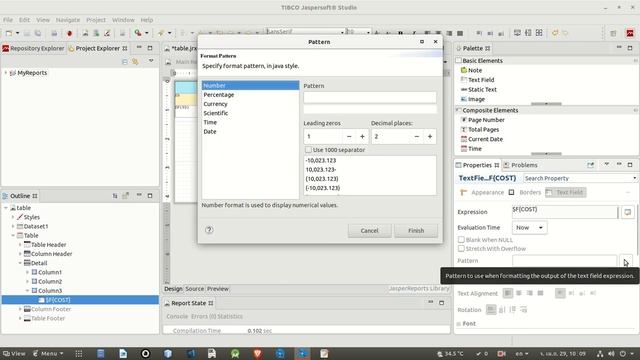Viewport: 640px width, 360px height.
Task: Choose the 10,023.123- sample format
Action: pyautogui.click(x=321, y=170)
